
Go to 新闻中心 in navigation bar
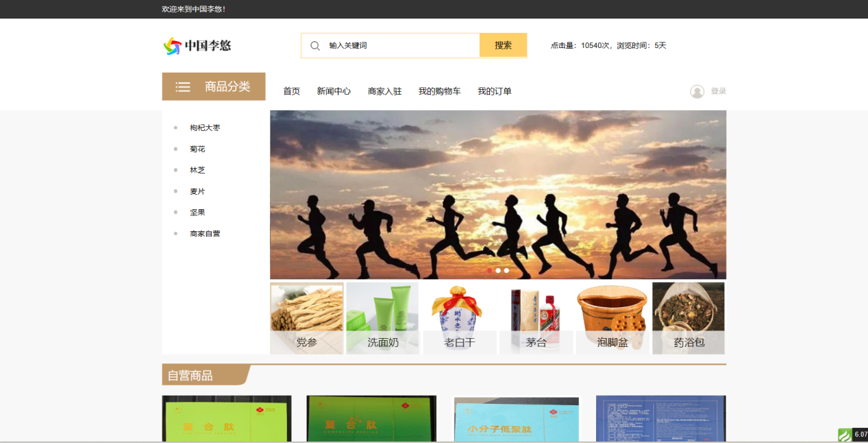(334, 91)
